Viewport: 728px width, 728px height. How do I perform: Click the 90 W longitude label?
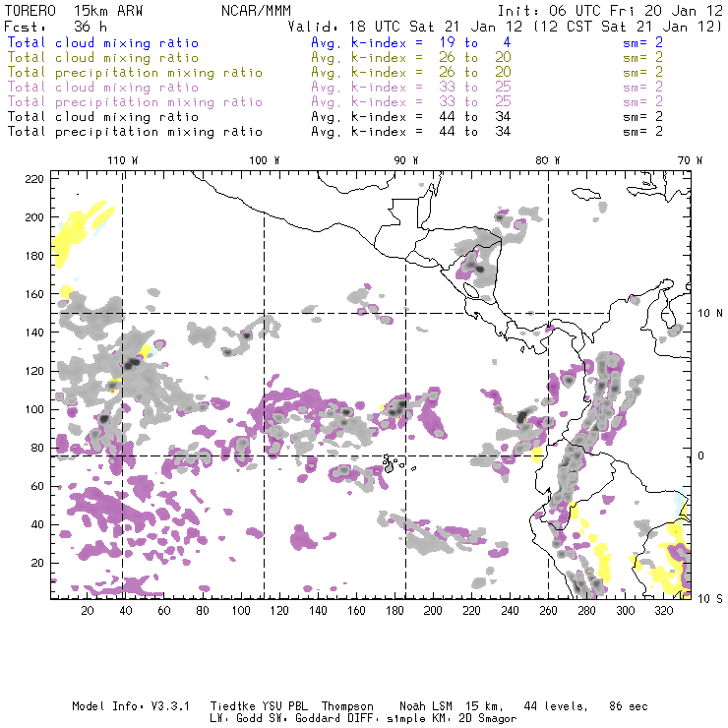point(405,160)
